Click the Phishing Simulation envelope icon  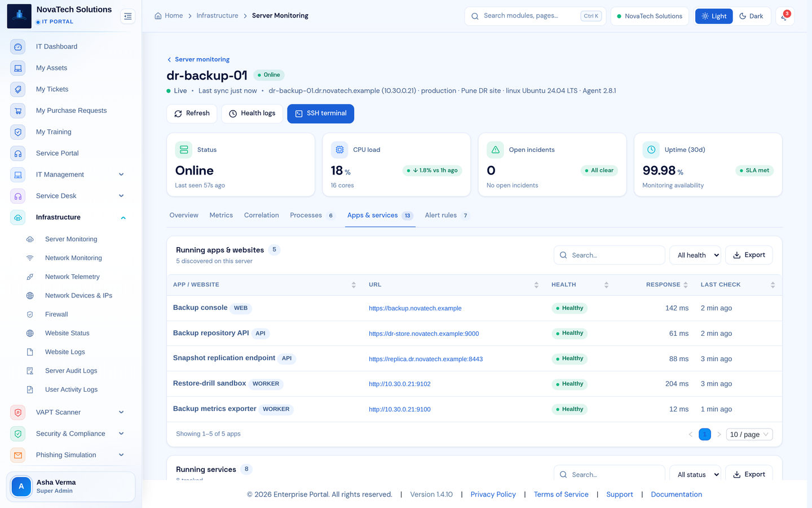(18, 455)
